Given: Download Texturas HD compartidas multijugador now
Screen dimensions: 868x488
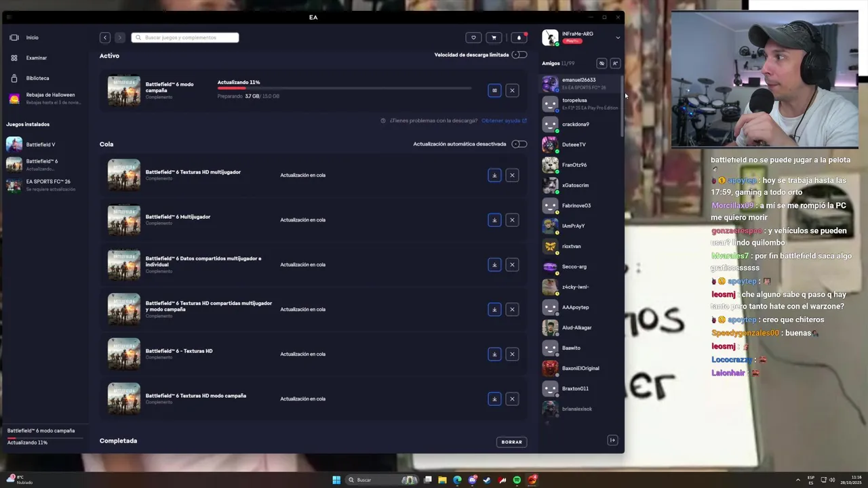Looking at the screenshot, I should [494, 309].
